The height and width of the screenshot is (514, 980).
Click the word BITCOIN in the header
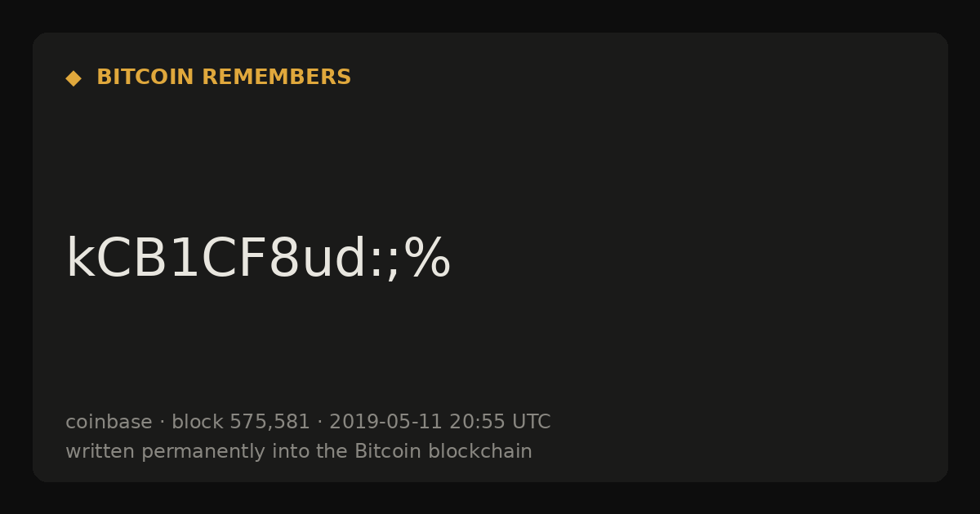click(x=145, y=78)
